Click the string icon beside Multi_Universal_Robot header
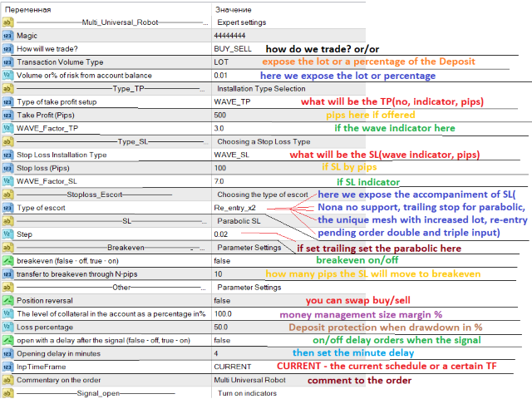This screenshot has width=532, height=399. pyautogui.click(x=7, y=22)
